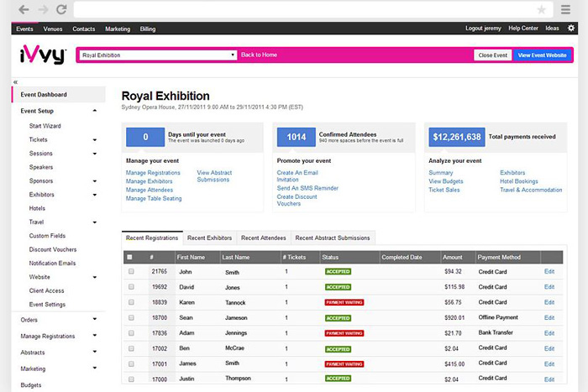Image resolution: width=588 pixels, height=392 pixels.
Task: Click the 1014 Confirmed Attendees count box
Action: click(297, 137)
